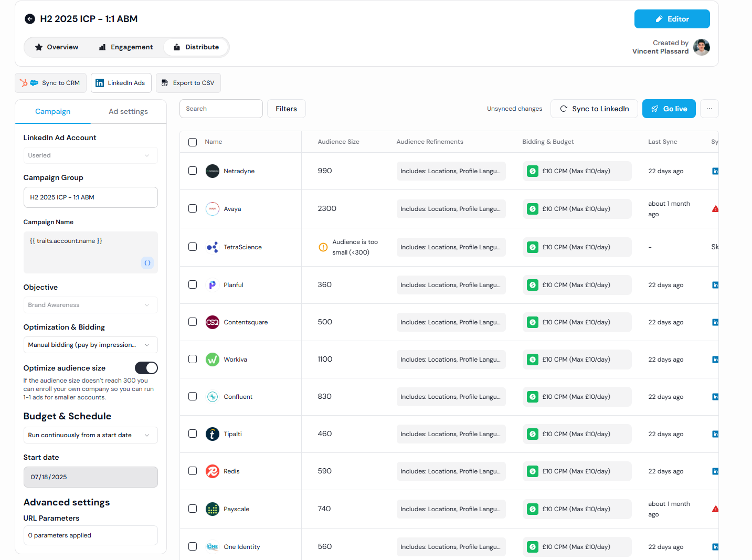This screenshot has width=752, height=560.
Task: Click the Campaign Name template field
Action: (91, 252)
